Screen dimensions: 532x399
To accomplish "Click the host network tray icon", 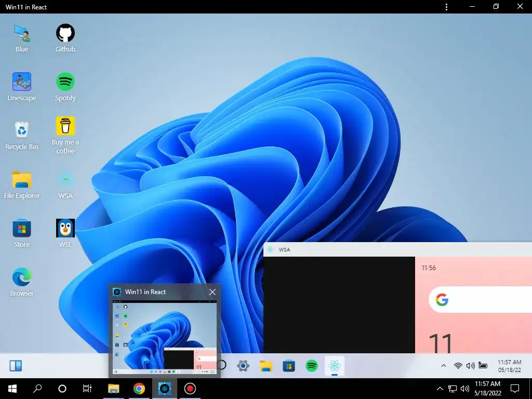I will (x=453, y=389).
